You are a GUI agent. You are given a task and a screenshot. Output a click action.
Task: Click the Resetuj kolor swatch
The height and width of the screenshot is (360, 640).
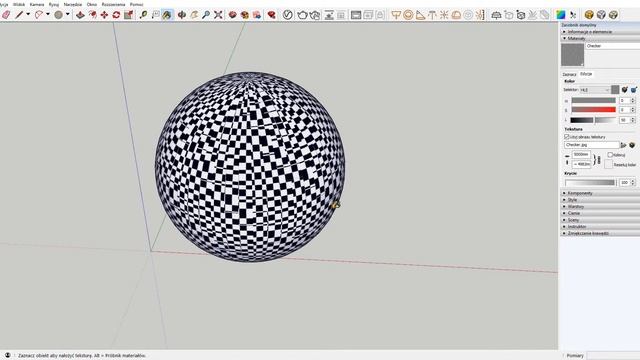(608, 164)
